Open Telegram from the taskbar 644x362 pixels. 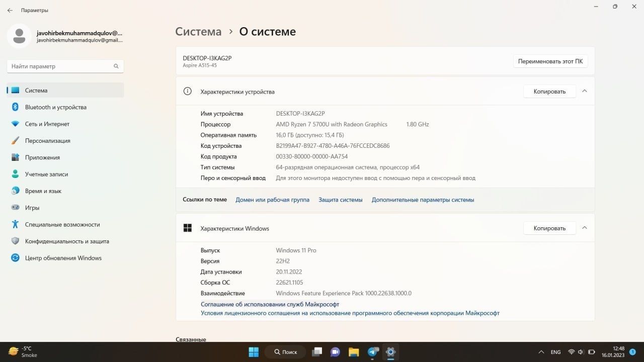pos(372,351)
